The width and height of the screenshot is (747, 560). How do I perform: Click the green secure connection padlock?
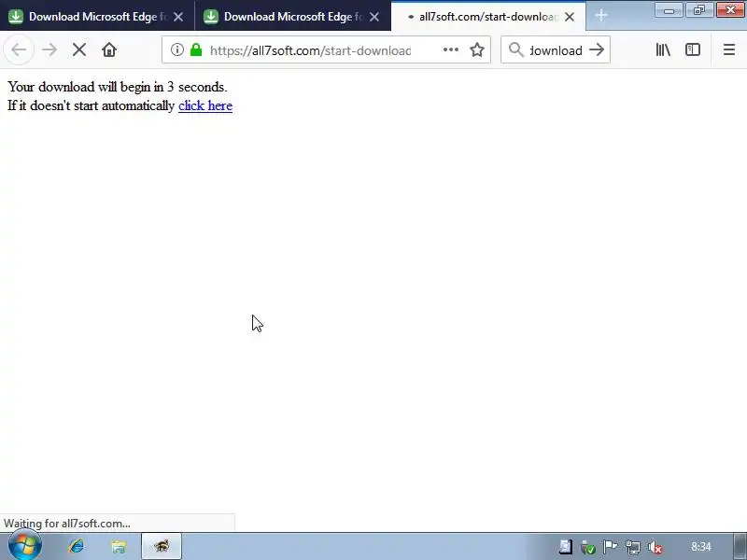196,49
